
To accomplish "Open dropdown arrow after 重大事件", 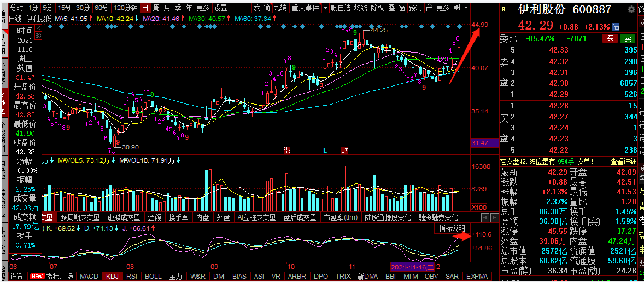I will pos(326,8).
